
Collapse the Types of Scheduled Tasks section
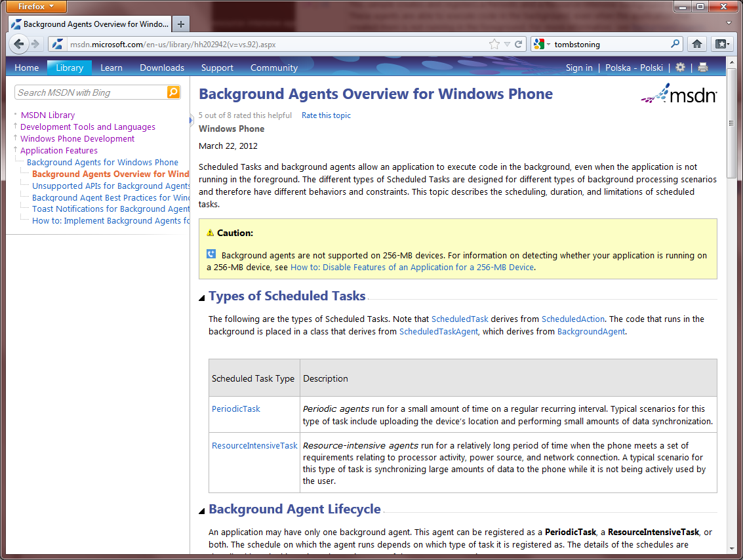pos(202,298)
